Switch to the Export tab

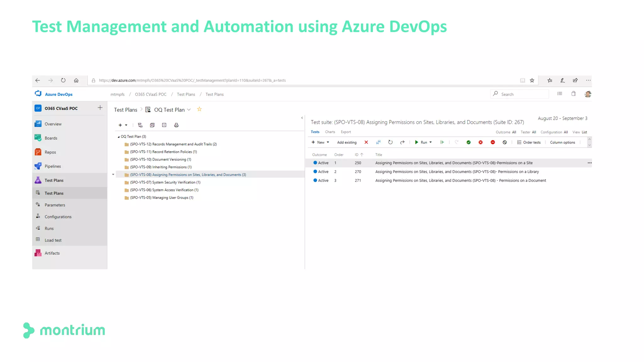pos(346,132)
